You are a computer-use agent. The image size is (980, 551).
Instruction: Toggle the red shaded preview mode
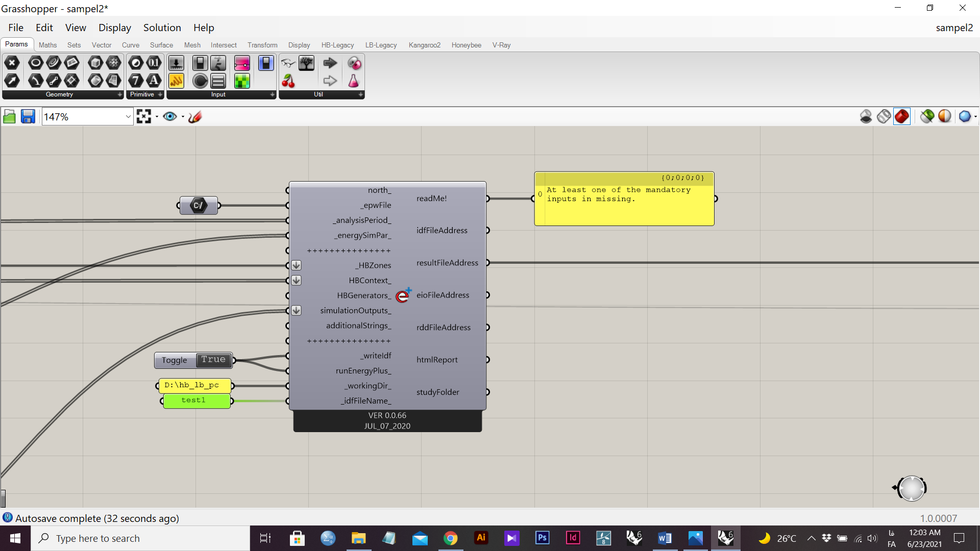point(902,117)
